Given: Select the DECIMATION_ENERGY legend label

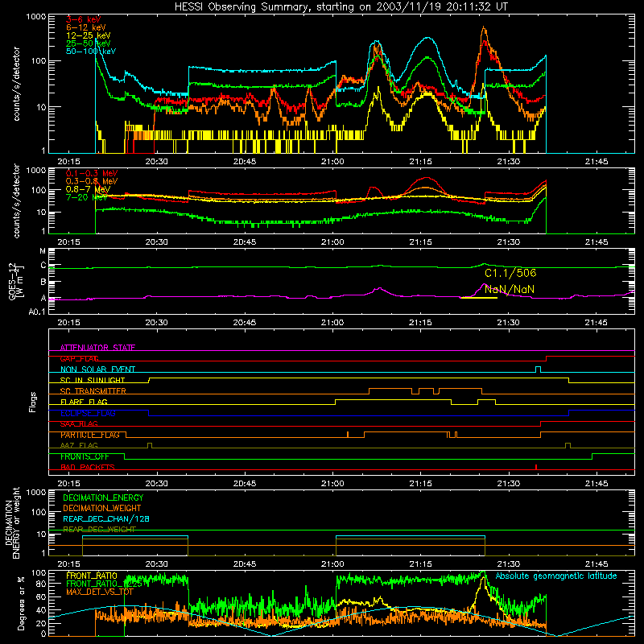Looking at the screenshot, I should pos(103,497).
